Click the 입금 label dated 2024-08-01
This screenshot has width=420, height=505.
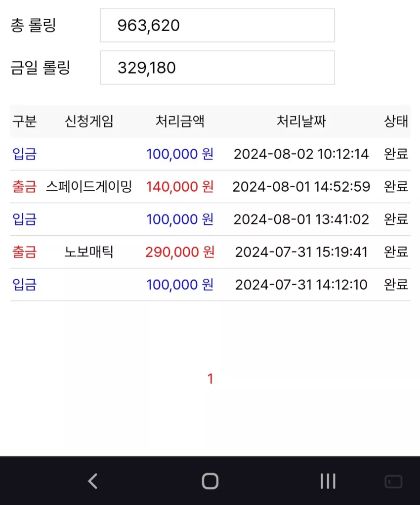pos(25,219)
